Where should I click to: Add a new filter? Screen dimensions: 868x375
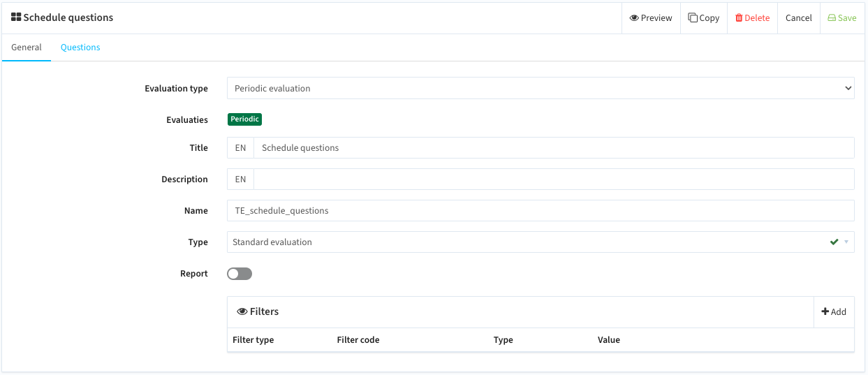click(x=834, y=311)
